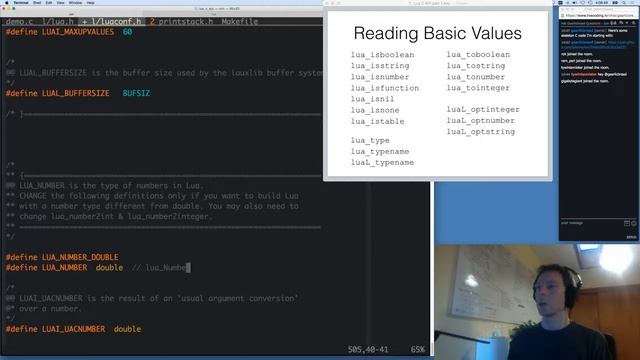Open the Edit menu

tap(49, 2)
